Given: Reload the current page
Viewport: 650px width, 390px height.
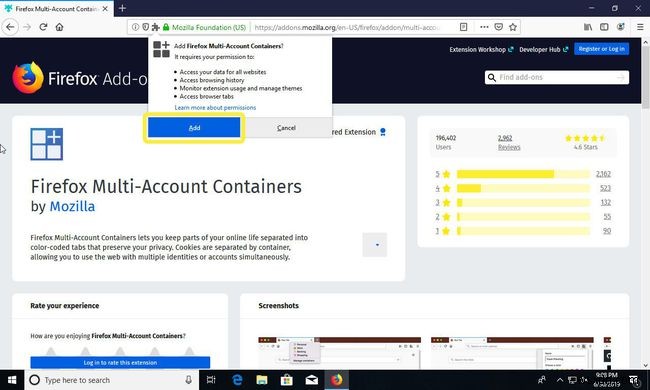Looking at the screenshot, I should [43, 27].
